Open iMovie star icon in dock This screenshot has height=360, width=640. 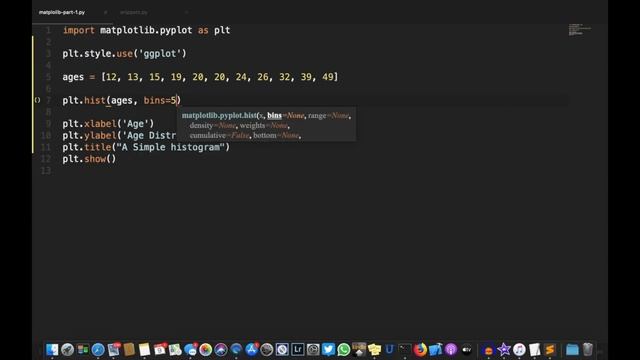(504, 350)
